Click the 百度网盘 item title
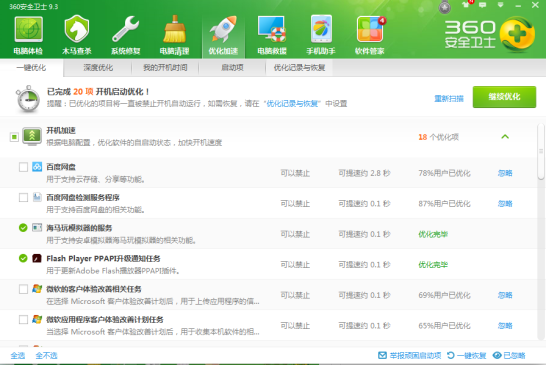The width and height of the screenshot is (546, 365). tap(61, 167)
